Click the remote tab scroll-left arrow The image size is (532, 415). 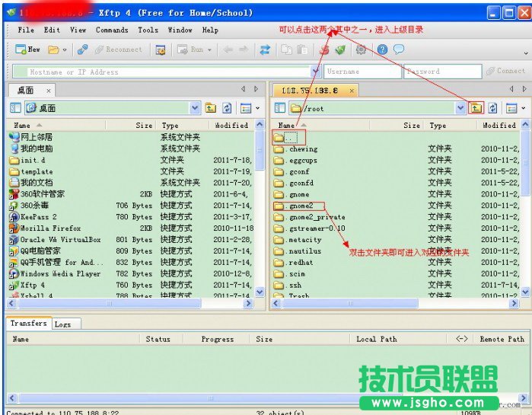coord(511,89)
